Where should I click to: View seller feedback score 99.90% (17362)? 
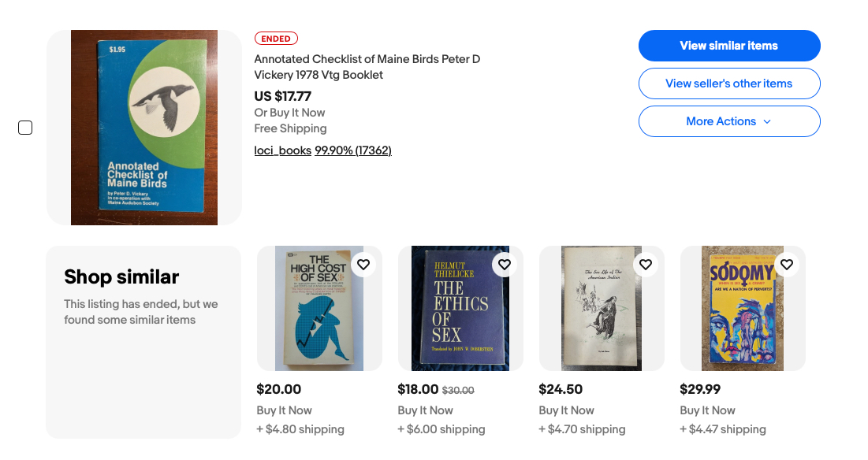click(x=353, y=150)
